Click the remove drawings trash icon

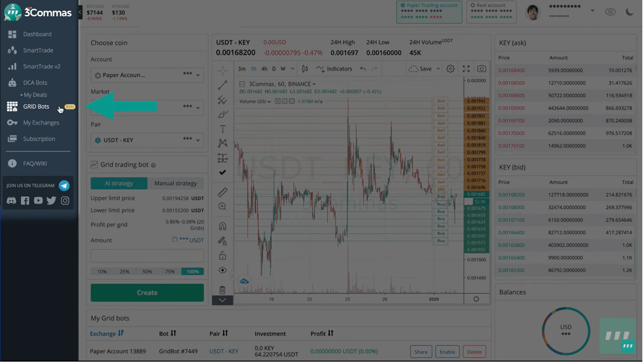pyautogui.click(x=223, y=290)
